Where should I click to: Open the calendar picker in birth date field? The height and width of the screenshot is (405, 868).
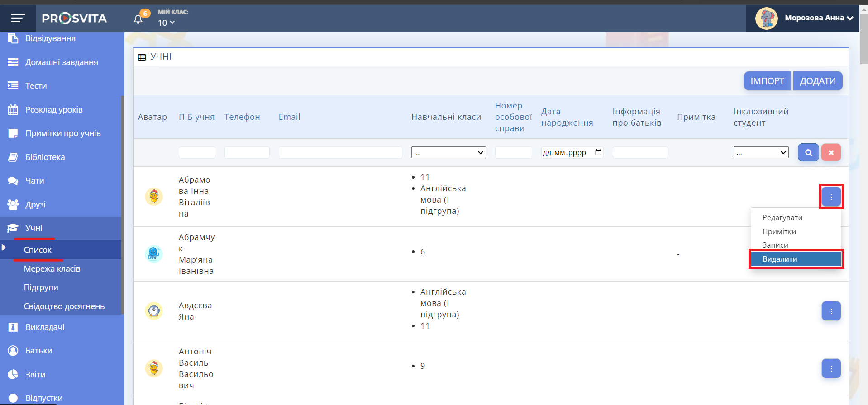tap(598, 152)
